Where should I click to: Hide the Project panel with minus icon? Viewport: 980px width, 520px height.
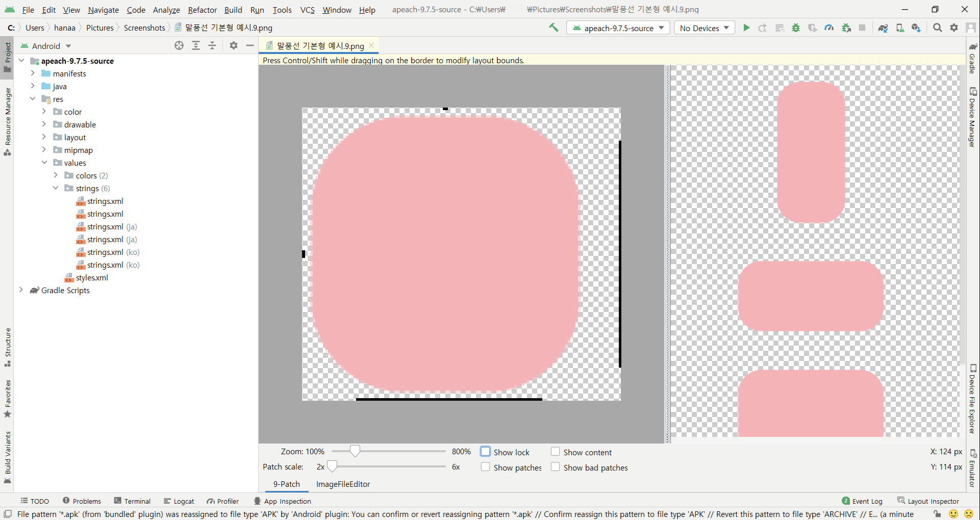pos(250,45)
